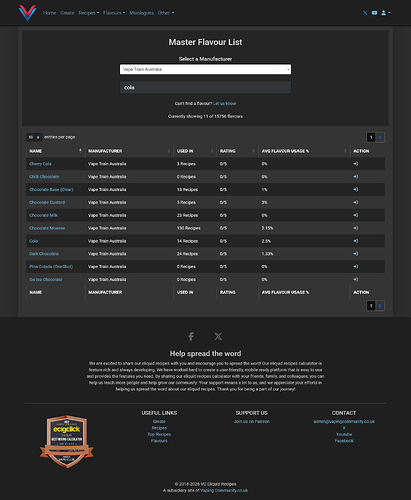Select page 1 above the table
Viewport: 411px width, 500px height.
371,137
